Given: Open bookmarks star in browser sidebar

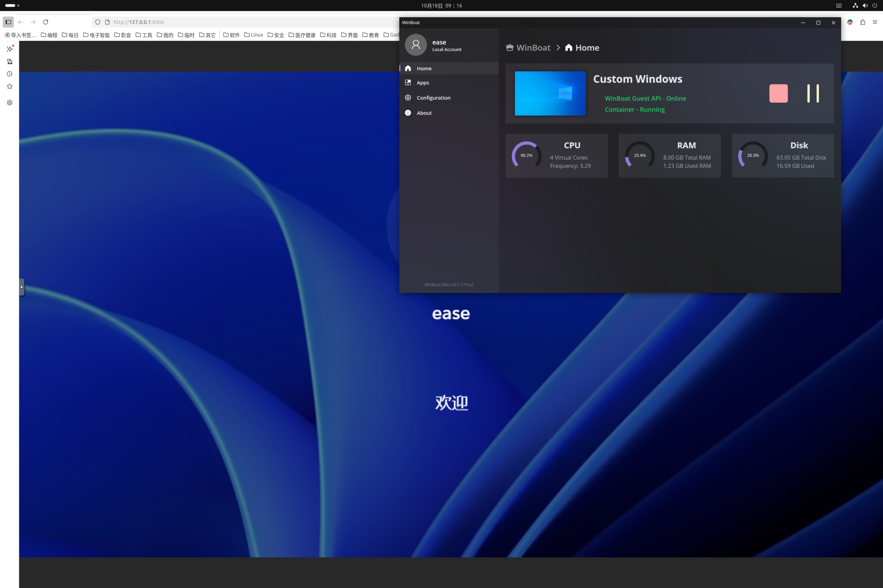Looking at the screenshot, I should (10, 86).
